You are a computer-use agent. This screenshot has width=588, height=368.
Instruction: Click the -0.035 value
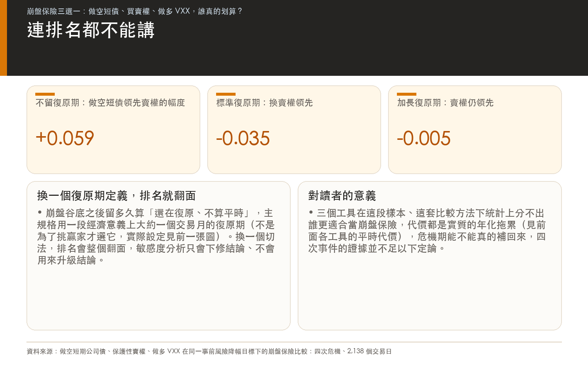click(243, 138)
